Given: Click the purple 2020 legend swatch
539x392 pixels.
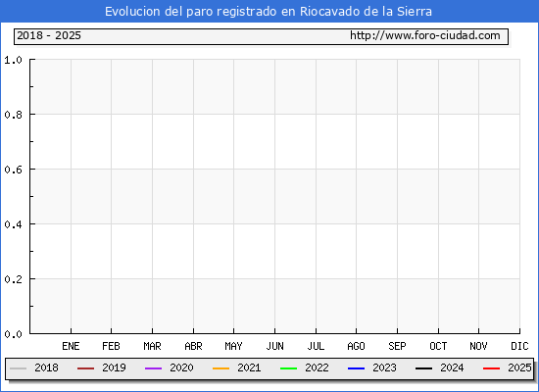Looking at the screenshot, I should pyautogui.click(x=153, y=368).
